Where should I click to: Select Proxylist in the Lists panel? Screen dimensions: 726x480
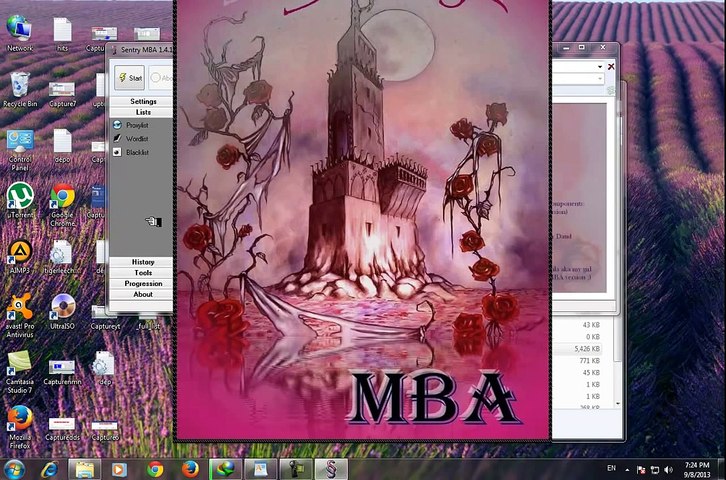(137, 125)
